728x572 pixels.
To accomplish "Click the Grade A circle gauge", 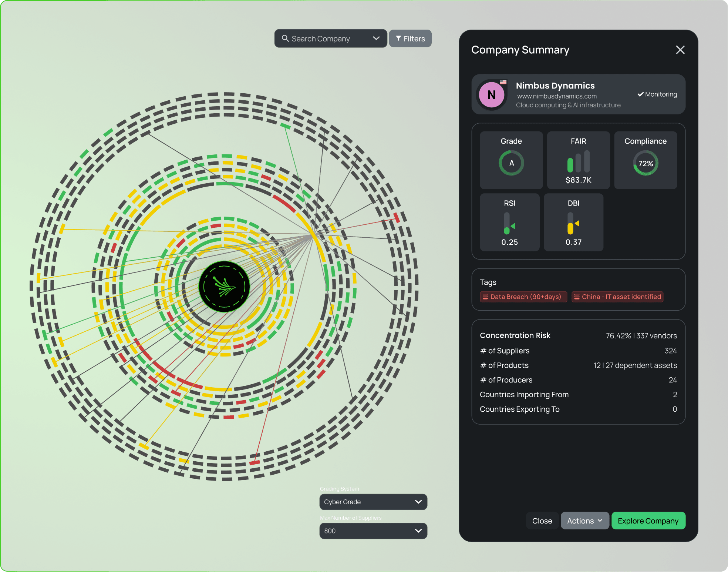I will (x=511, y=163).
